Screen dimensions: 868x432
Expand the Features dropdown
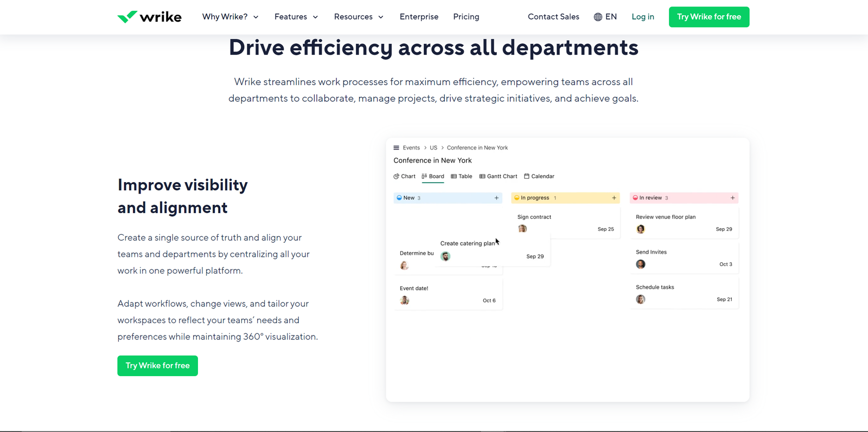(296, 17)
